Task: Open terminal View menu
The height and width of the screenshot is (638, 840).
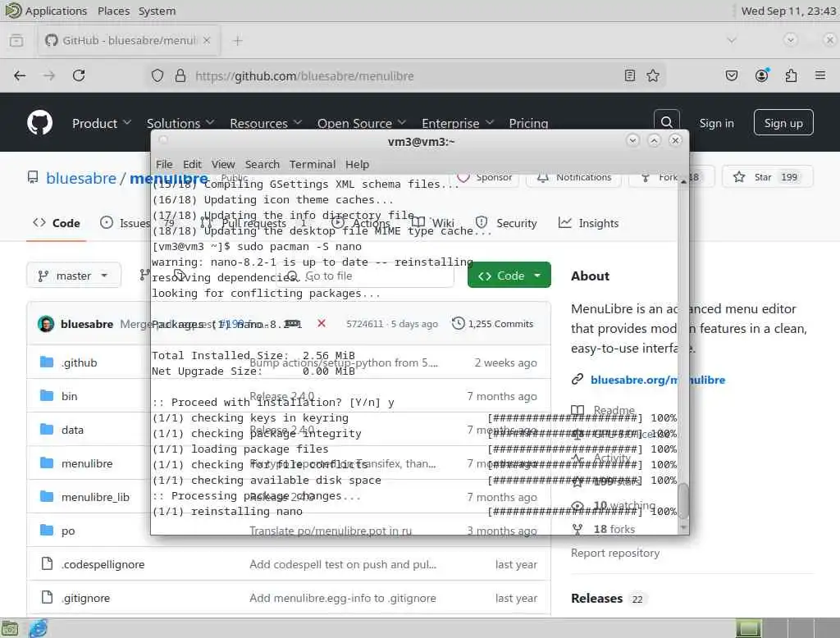Action: pos(223,164)
